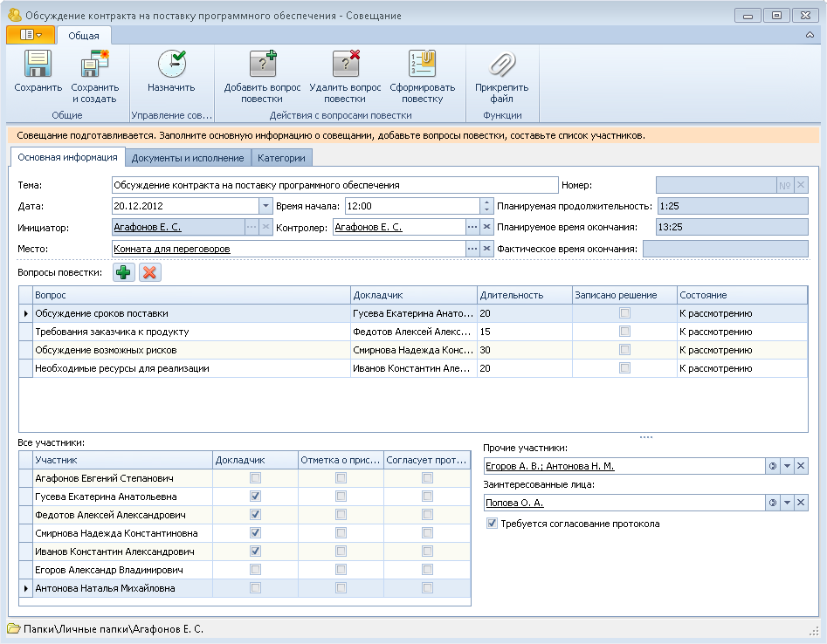The width and height of the screenshot is (827, 644).
Task: Click the Отметка о прис… column header
Action: (341, 460)
